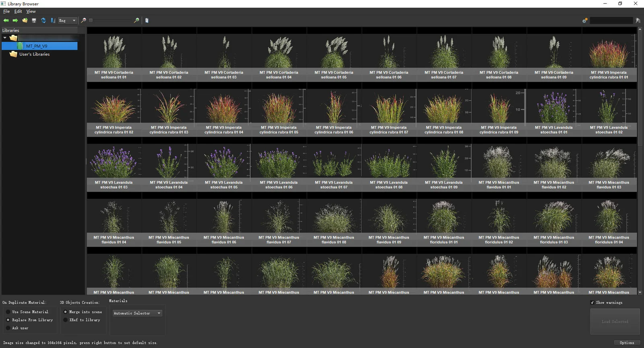
Task: Click the scrollbar down arrow in thumbnail grid
Action: [640, 292]
